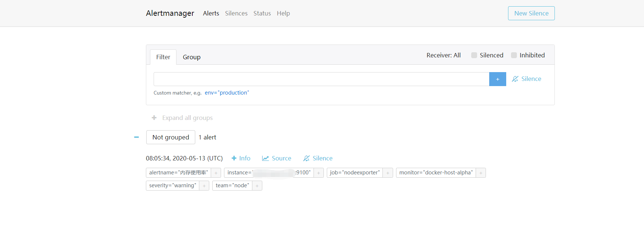Open the alert's Source link
The height and width of the screenshot is (227, 644).
(x=277, y=158)
